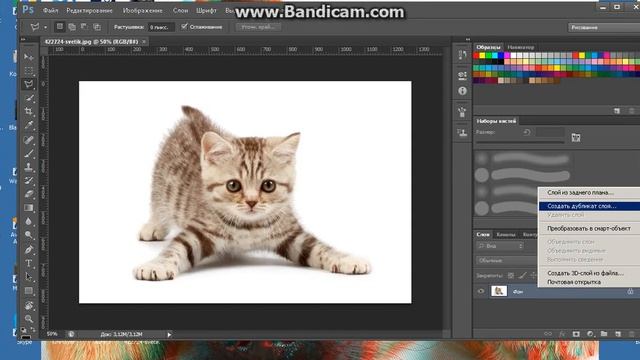Toggle the Anti-alias checkbox
This screenshot has height=360, width=640.
184,27
